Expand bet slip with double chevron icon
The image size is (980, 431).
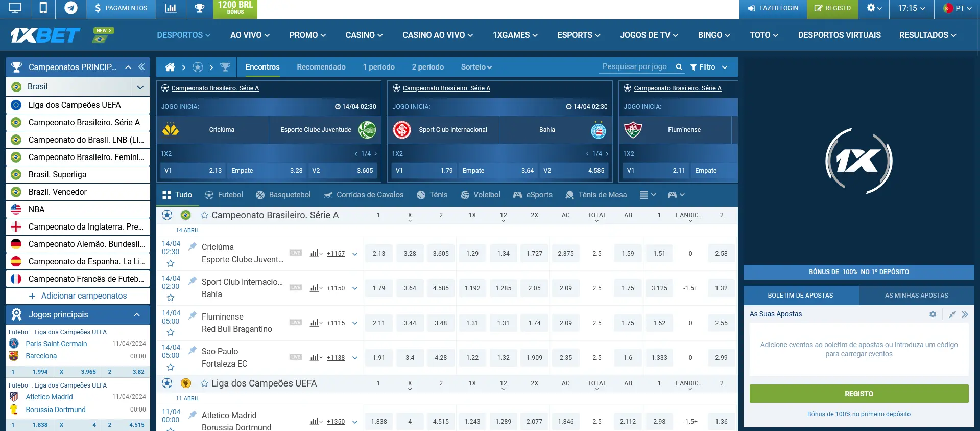pos(965,314)
